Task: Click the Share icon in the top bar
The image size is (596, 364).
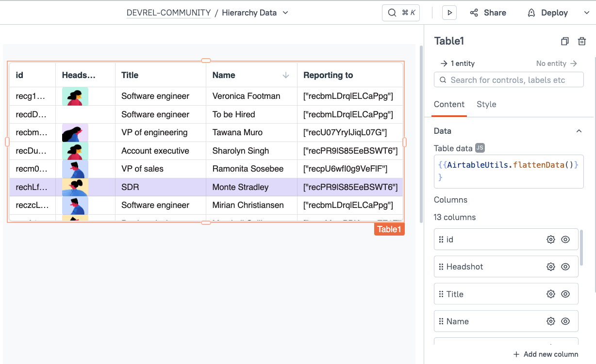Action: tap(473, 13)
